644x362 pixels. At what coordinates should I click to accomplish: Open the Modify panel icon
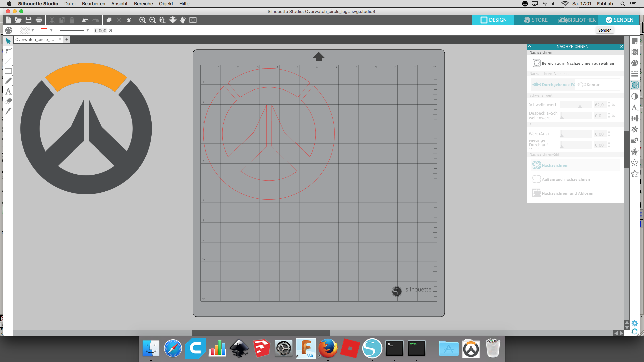coord(635,140)
